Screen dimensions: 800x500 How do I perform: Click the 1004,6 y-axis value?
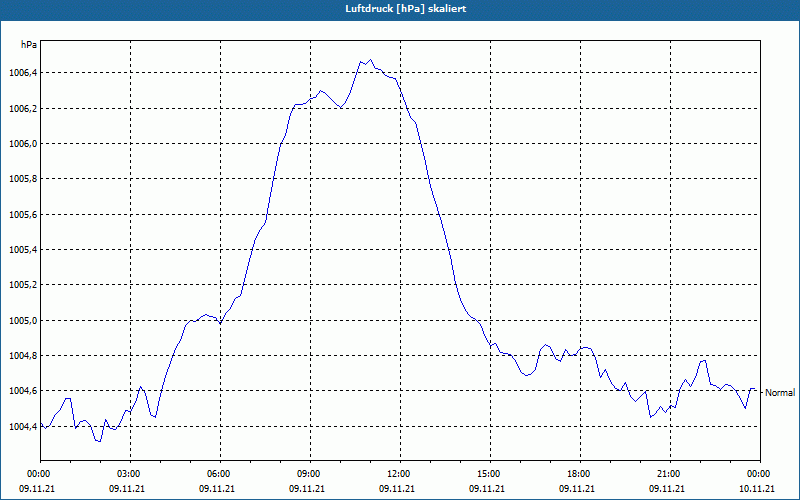pos(23,391)
